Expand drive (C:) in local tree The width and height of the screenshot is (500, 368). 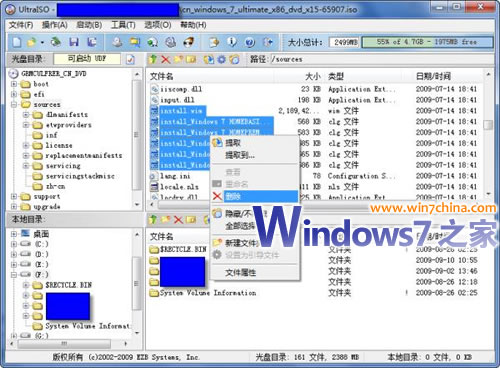click(x=14, y=244)
